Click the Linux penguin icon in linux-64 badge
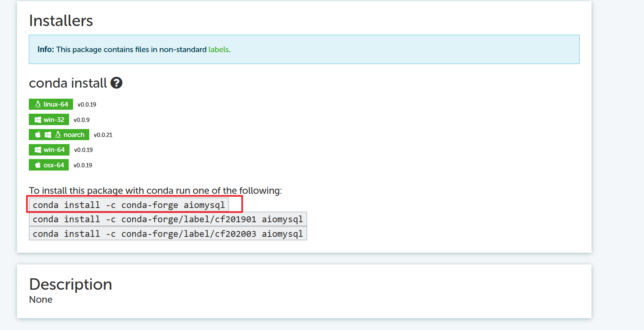The height and width of the screenshot is (330, 644). [x=38, y=104]
